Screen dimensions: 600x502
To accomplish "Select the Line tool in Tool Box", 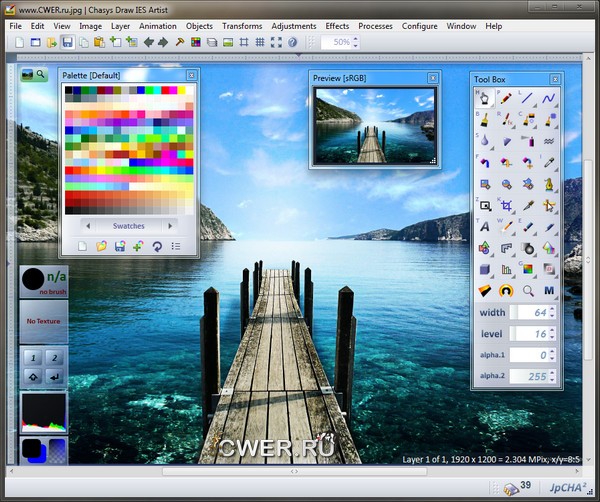I will coord(528,98).
